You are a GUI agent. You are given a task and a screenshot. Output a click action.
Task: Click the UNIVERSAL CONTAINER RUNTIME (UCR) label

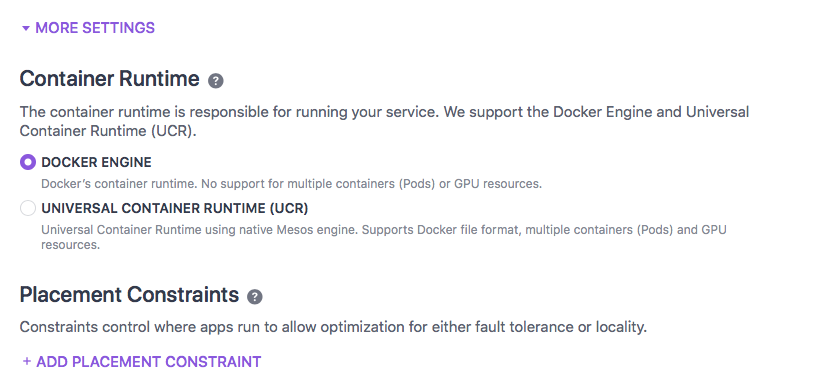tap(175, 208)
